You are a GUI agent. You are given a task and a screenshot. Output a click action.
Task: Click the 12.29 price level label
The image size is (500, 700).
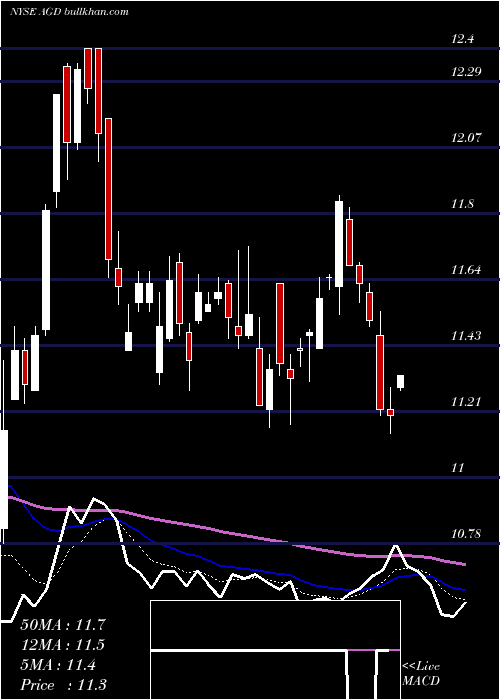[466, 72]
